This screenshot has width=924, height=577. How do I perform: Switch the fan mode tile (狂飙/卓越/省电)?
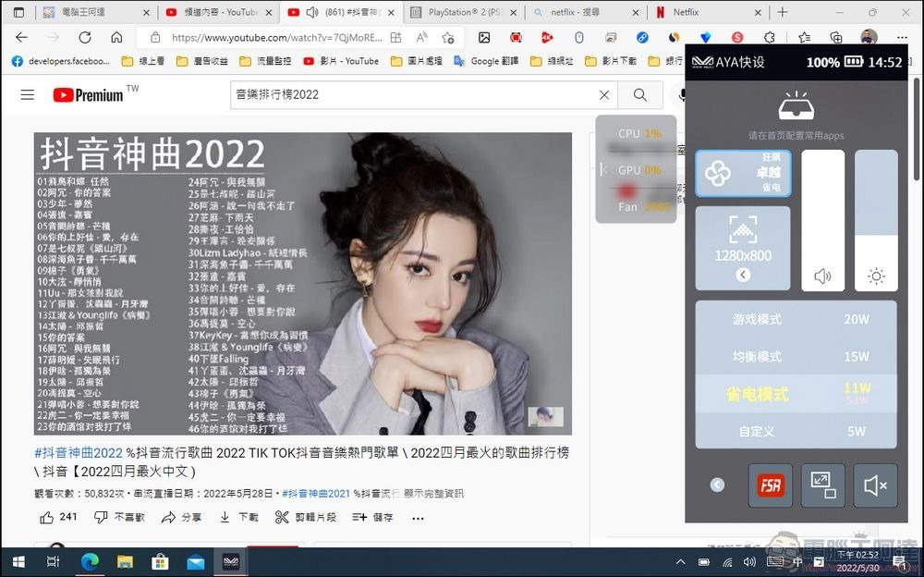click(743, 174)
